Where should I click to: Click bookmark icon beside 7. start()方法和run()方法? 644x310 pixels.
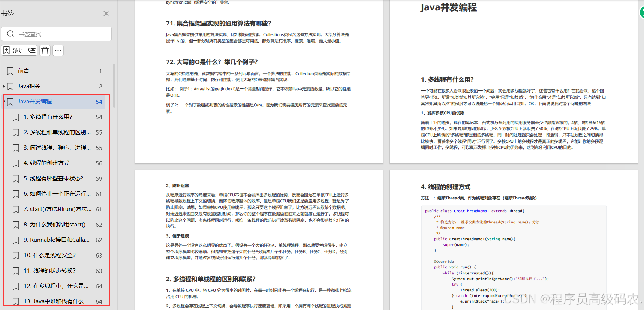16,210
